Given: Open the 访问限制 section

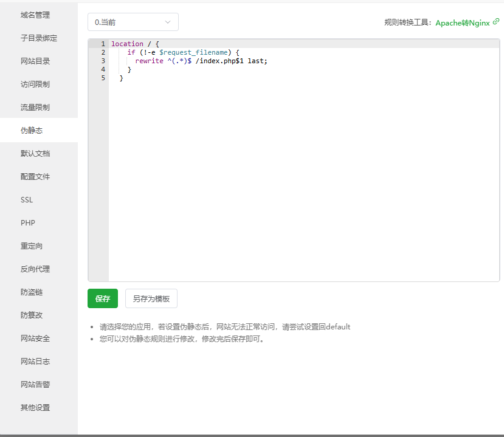Looking at the screenshot, I should (x=31, y=84).
